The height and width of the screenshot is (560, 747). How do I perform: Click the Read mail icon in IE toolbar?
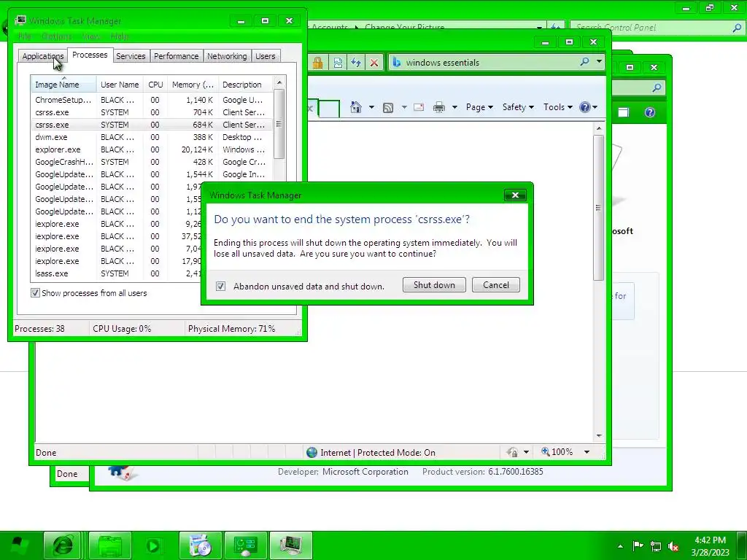coord(419,108)
